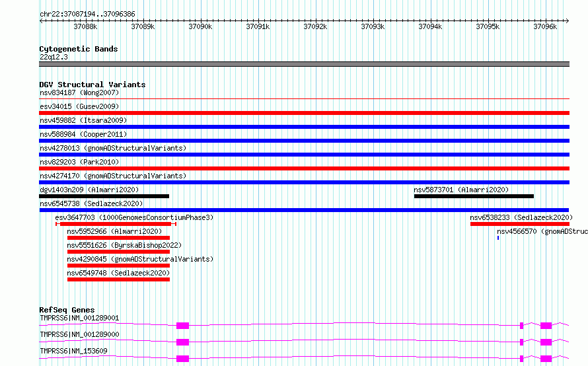Click NM_001289000 exon block near 37090k
This screenshot has width=588, height=366.
182,342
